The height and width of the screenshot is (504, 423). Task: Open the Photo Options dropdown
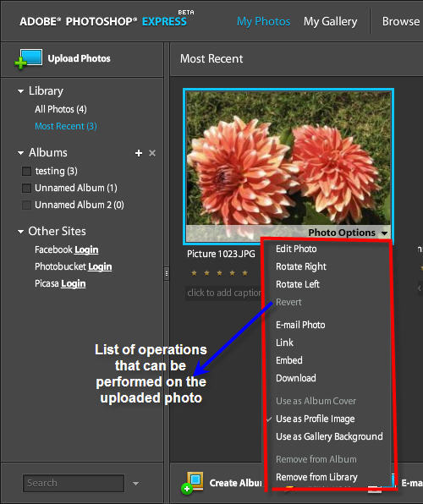(348, 233)
